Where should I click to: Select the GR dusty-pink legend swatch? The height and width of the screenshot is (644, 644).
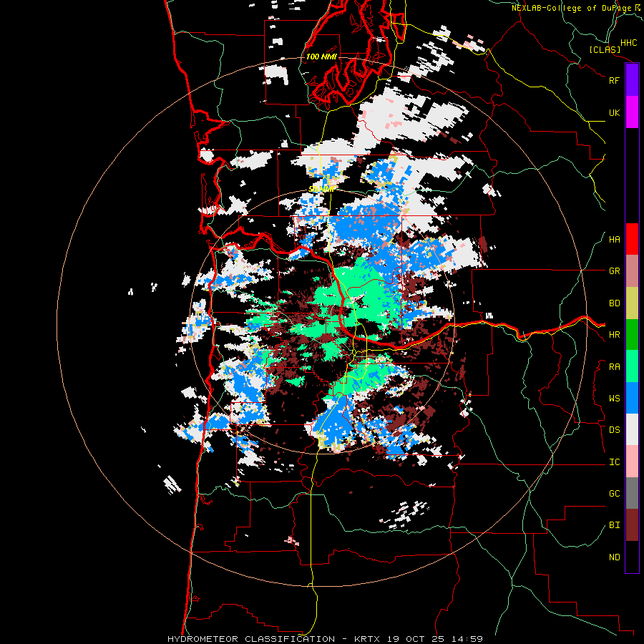point(632,271)
